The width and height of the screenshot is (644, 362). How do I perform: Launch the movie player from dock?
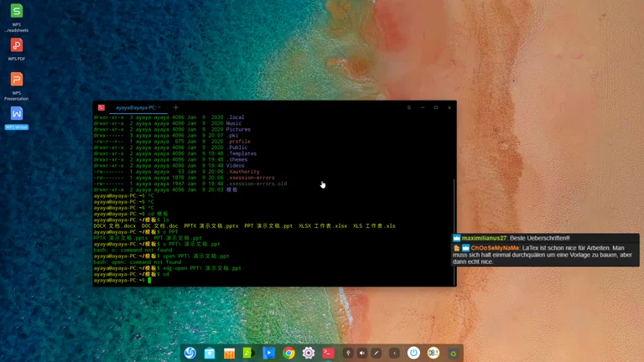coord(268,353)
